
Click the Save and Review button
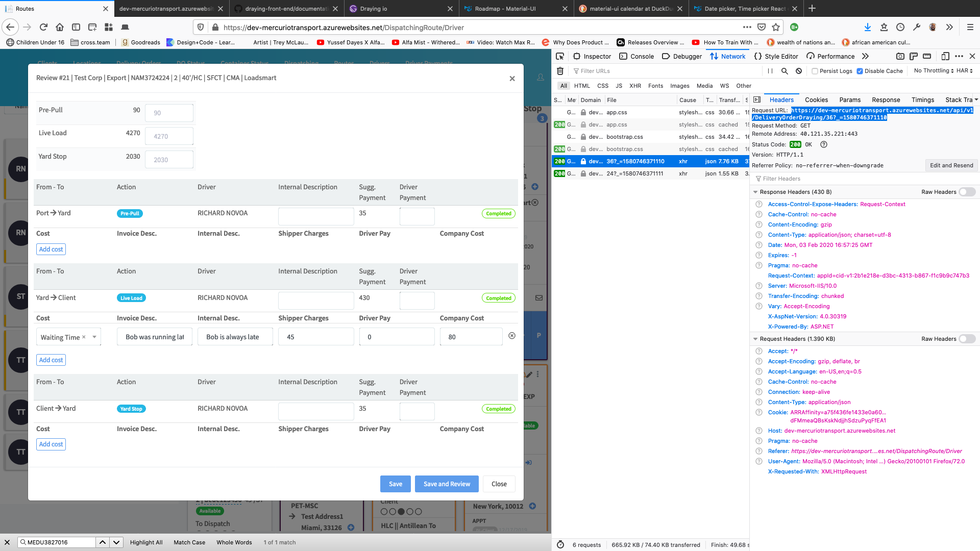coord(447,484)
